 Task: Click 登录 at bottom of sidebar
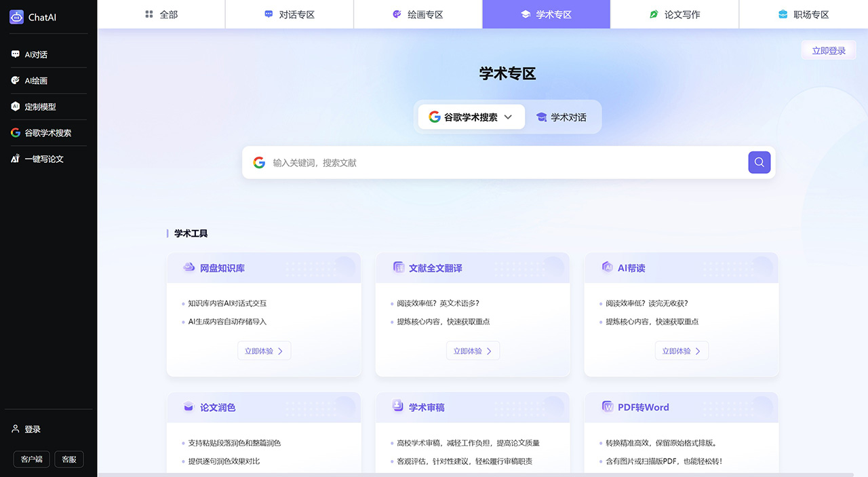point(24,429)
